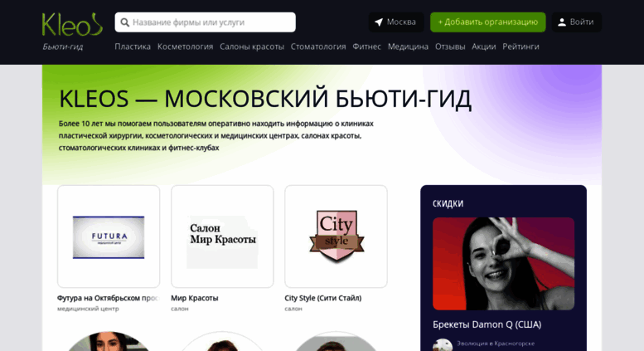644x351 pixels.
Task: Click the firm or service search field
Action: (x=205, y=22)
